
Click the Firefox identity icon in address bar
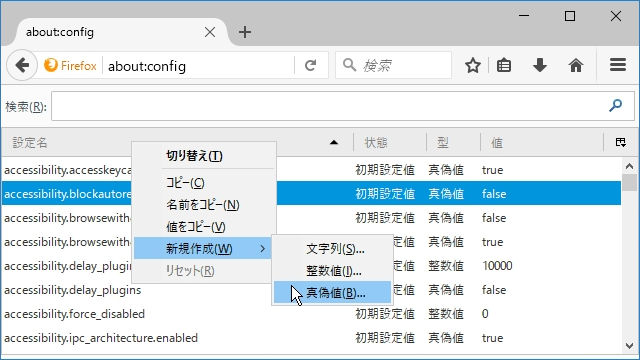(x=51, y=65)
